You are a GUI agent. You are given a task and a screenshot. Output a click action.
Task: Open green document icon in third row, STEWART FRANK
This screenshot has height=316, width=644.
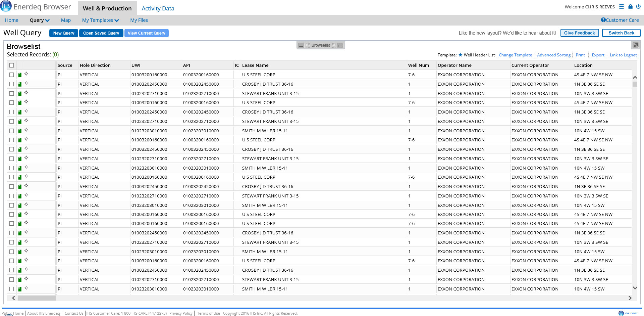[x=20, y=94]
